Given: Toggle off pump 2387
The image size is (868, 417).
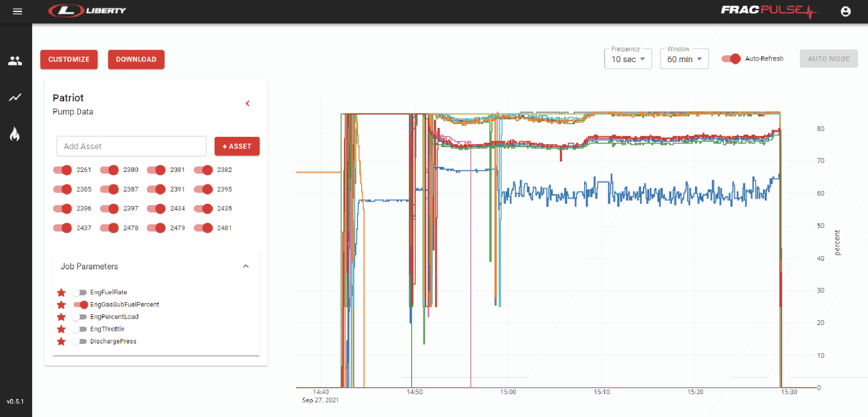Looking at the screenshot, I should pyautogui.click(x=109, y=189).
